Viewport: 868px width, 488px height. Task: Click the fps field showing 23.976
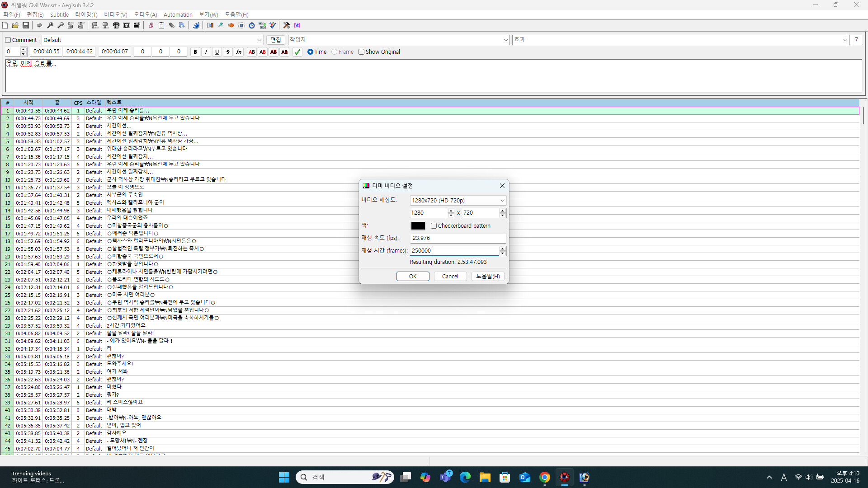(458, 238)
